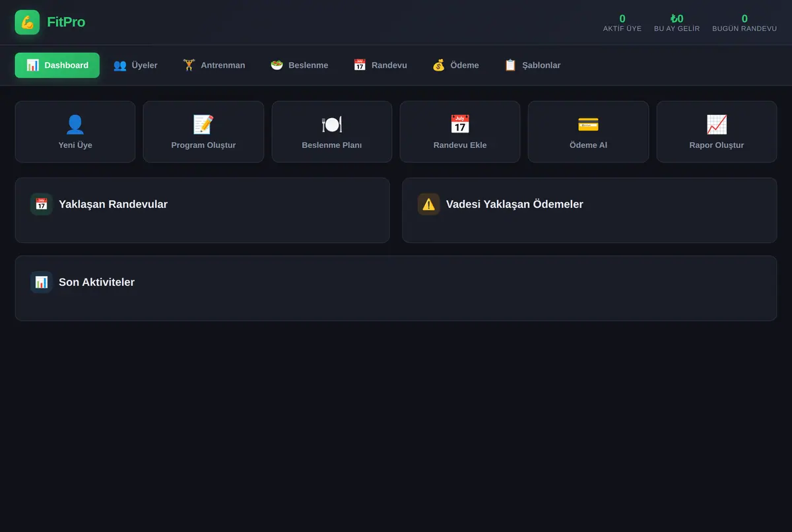Screen dimensions: 792x532
Task: Click the chart icon next to Son Aktiviteler
Action: (x=42, y=282)
